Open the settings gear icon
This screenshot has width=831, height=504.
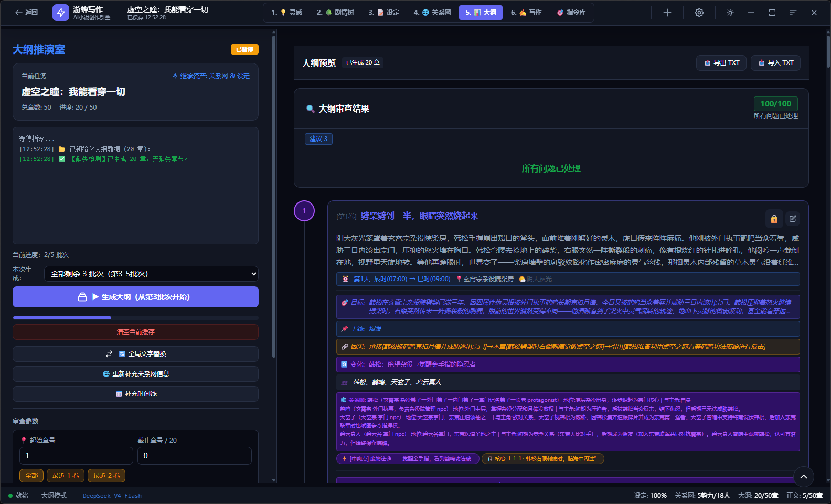click(x=699, y=13)
